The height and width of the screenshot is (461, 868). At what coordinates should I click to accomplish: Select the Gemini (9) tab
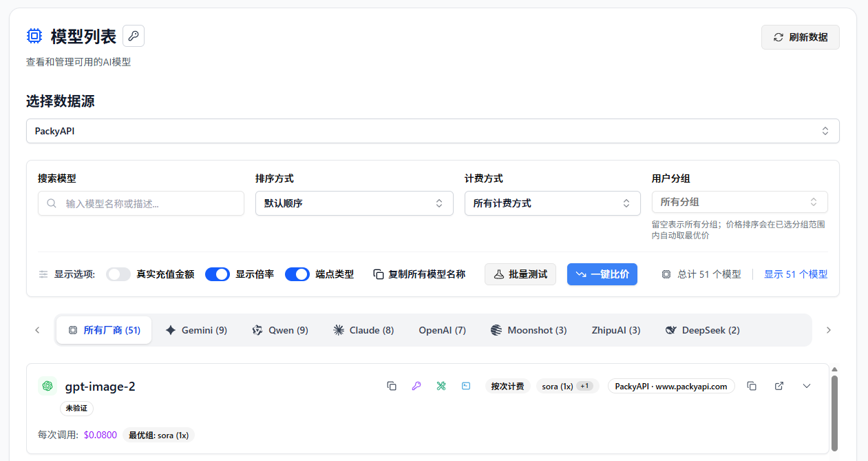point(196,330)
